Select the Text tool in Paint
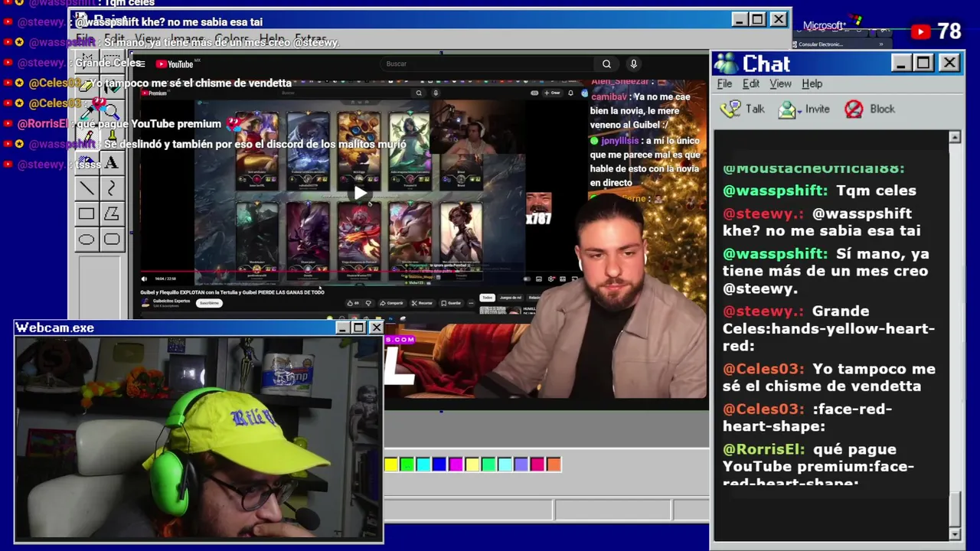Image resolution: width=980 pixels, height=551 pixels. click(x=112, y=162)
